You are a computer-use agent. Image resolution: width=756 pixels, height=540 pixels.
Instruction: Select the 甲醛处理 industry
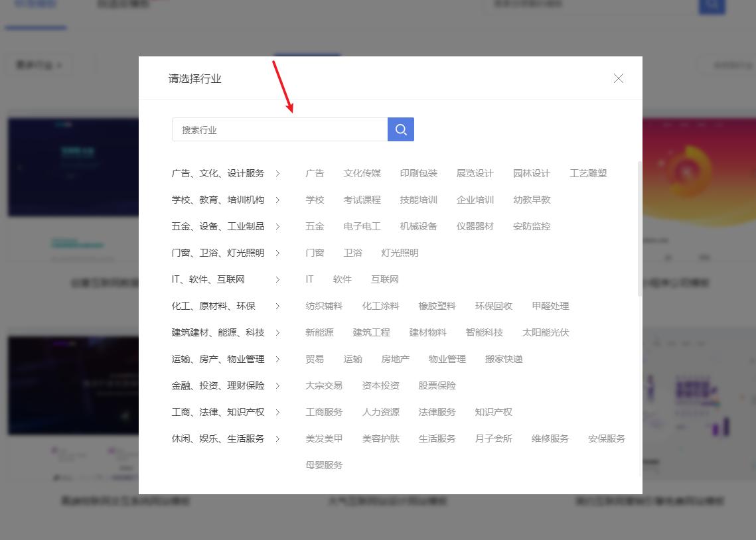pos(550,306)
